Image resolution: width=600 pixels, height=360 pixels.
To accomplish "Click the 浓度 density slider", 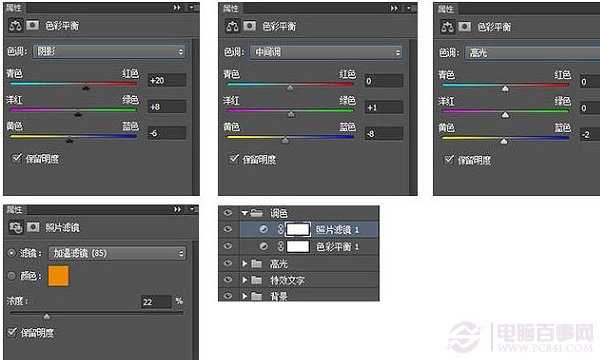I will point(96,314).
